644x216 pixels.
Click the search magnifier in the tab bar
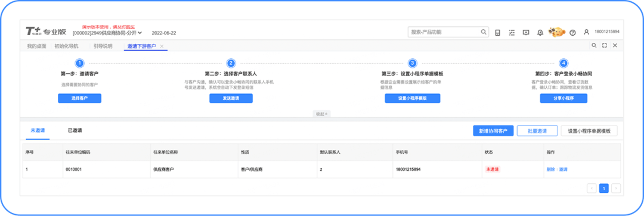pos(594,45)
